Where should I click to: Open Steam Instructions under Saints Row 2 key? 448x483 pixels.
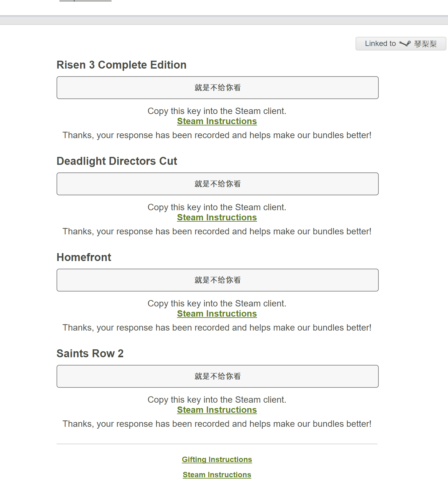click(217, 410)
